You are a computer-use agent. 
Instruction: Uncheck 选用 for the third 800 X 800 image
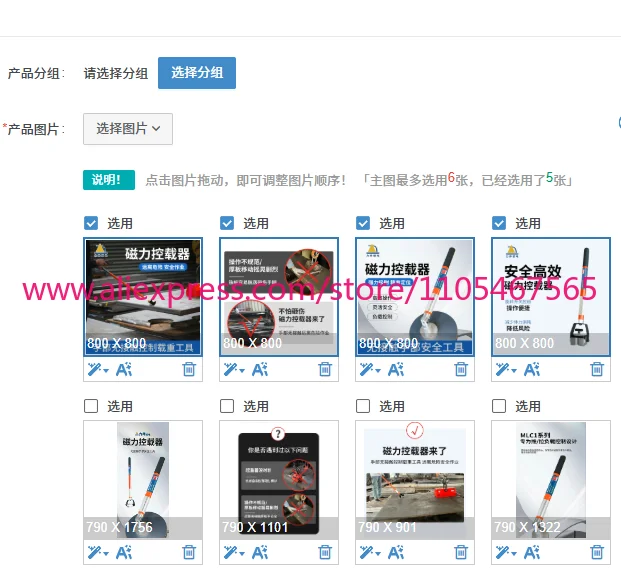point(363,223)
